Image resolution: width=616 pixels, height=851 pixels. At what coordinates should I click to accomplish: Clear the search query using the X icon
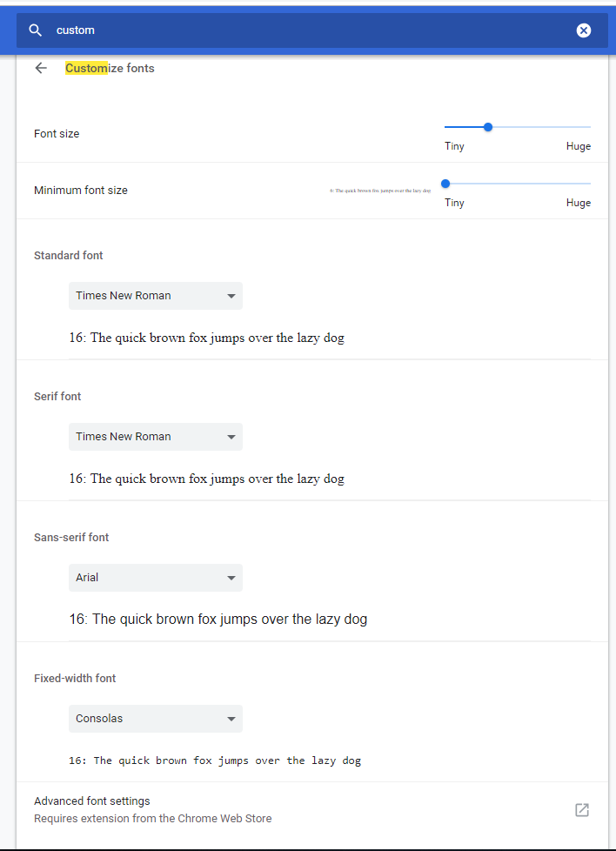584,30
